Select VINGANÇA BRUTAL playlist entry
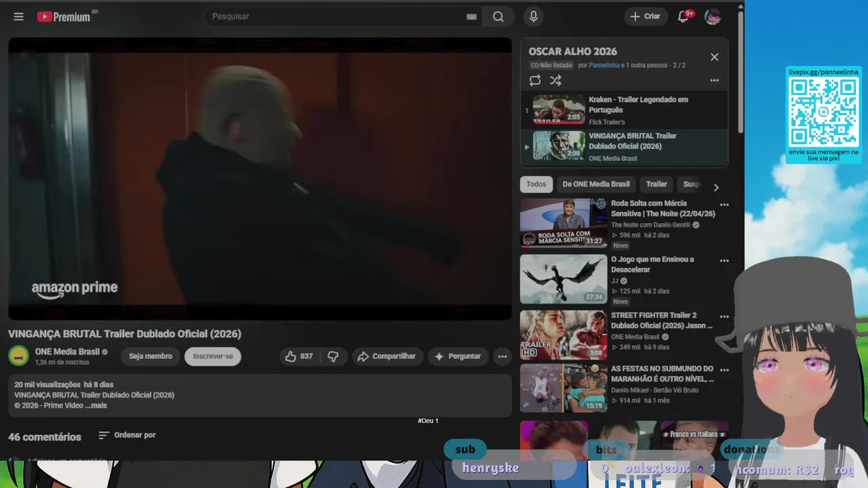The height and width of the screenshot is (488, 868). [x=624, y=146]
